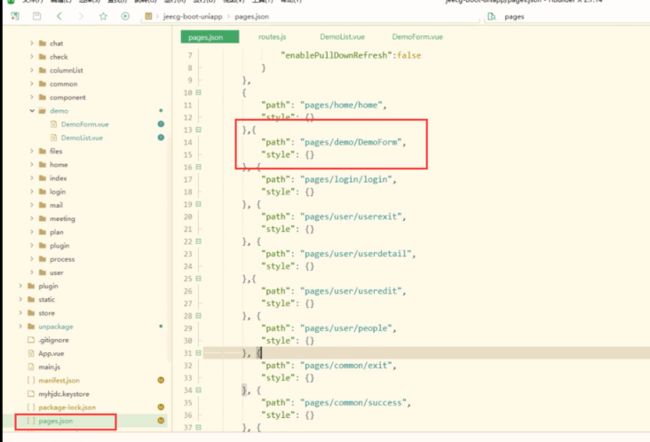Select the index folder row
The height and width of the screenshot is (442, 650).
pos(87,178)
